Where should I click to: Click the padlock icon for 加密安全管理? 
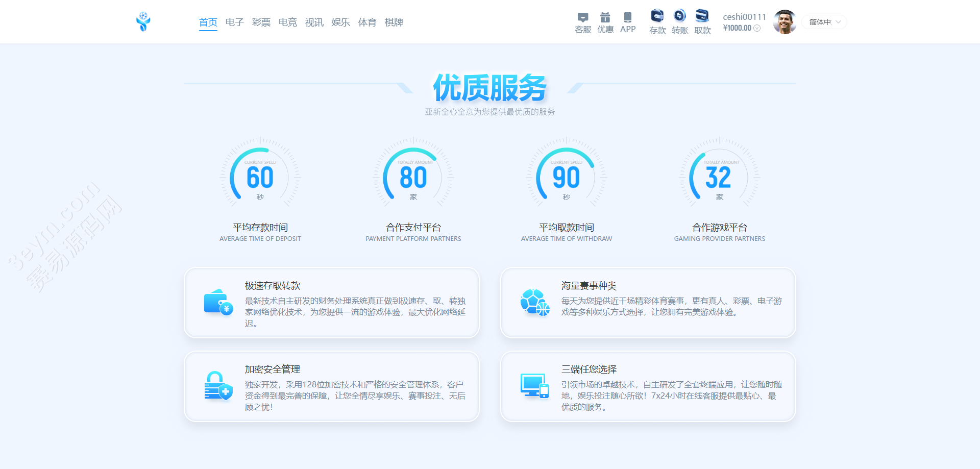click(218, 386)
